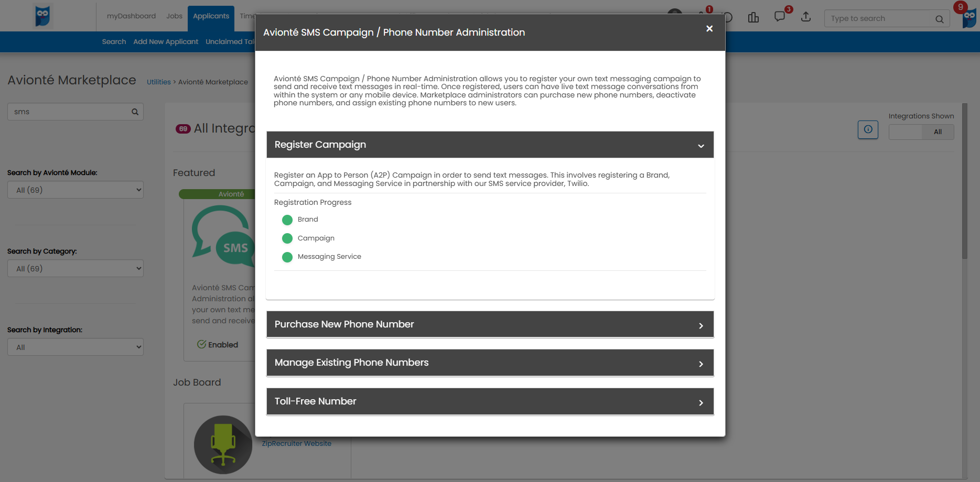The width and height of the screenshot is (980, 482).
Task: Open Search by Category dropdown
Action: [x=76, y=268]
